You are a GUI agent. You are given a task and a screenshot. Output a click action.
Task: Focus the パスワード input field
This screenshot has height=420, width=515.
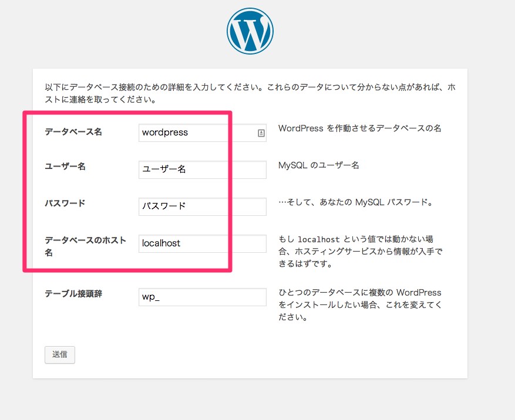(x=203, y=206)
